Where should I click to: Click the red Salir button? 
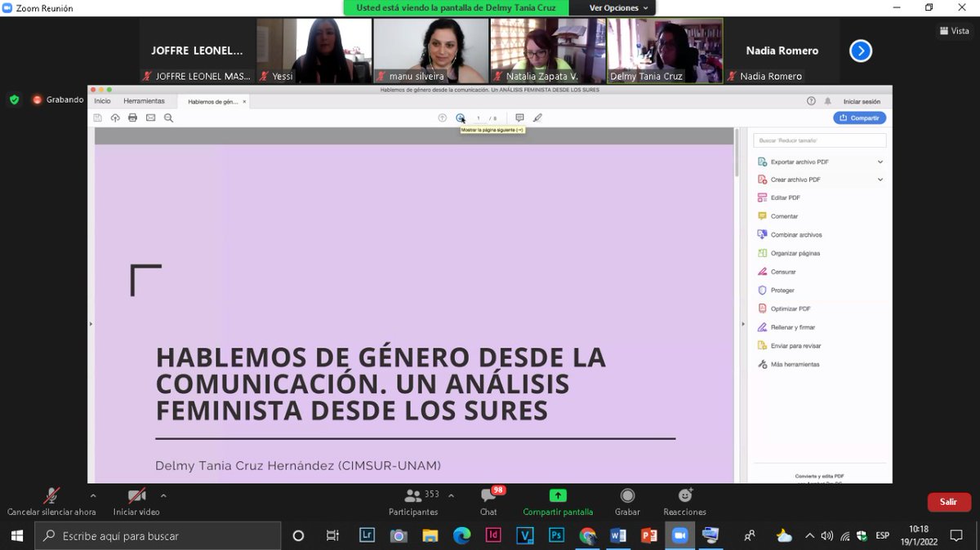[949, 502]
